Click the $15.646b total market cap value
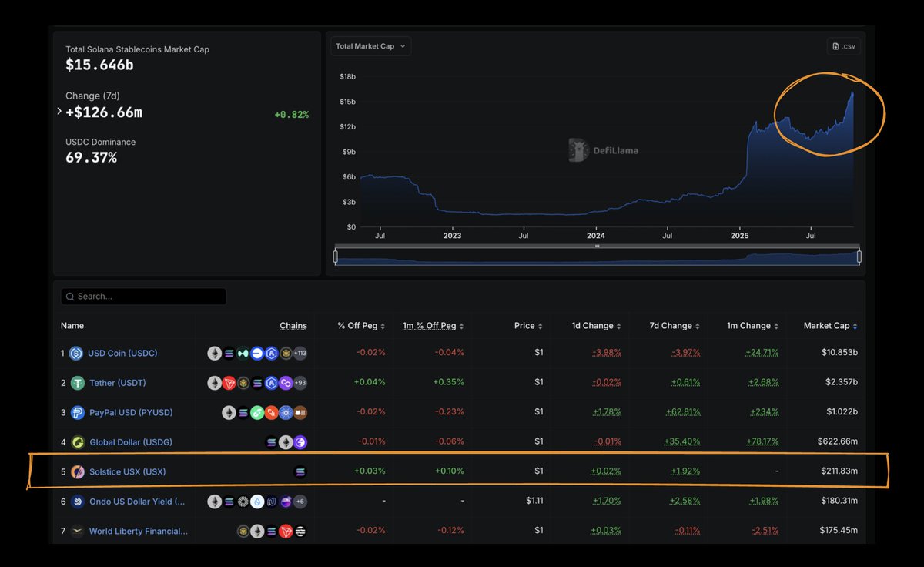This screenshot has height=567, width=924. coord(99,65)
